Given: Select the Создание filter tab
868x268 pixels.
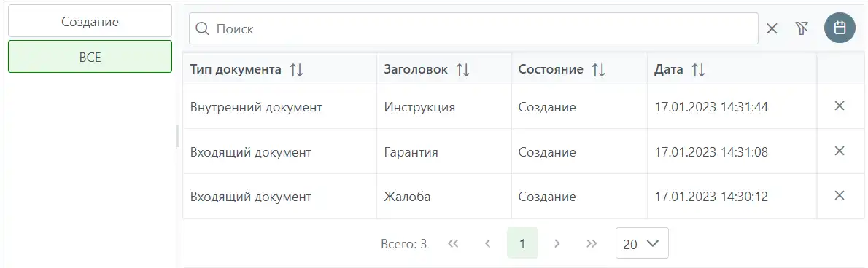Looking at the screenshot, I should tap(90, 21).
